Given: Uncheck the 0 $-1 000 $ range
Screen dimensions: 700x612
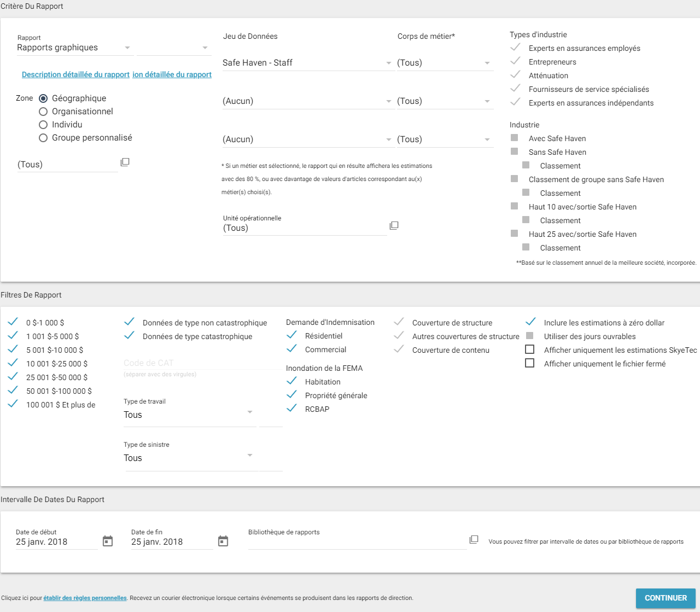Looking at the screenshot, I should [x=13, y=322].
